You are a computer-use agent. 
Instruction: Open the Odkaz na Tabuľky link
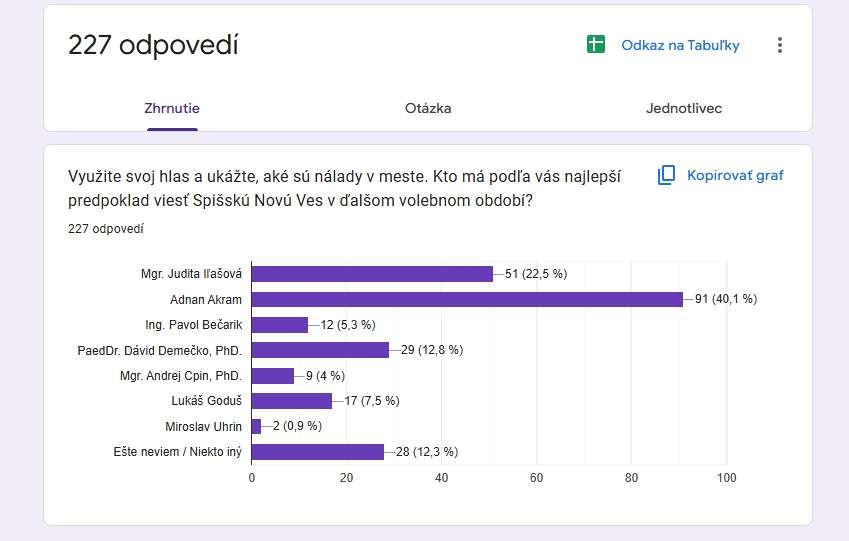point(680,45)
